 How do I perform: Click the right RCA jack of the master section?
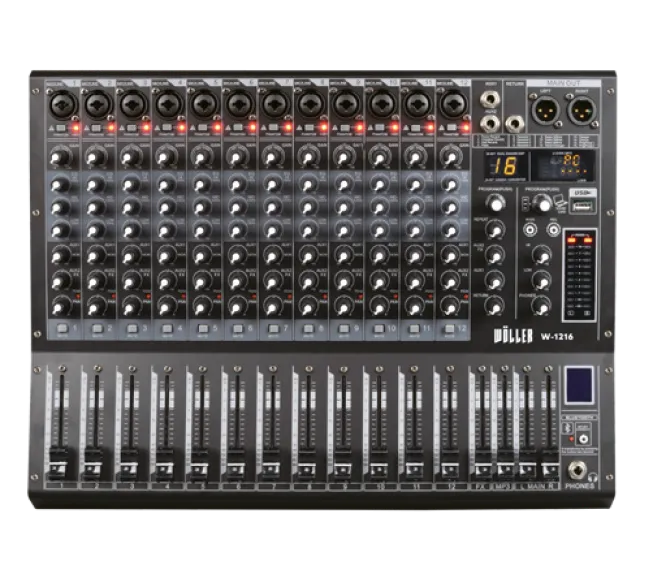click(x=553, y=229)
